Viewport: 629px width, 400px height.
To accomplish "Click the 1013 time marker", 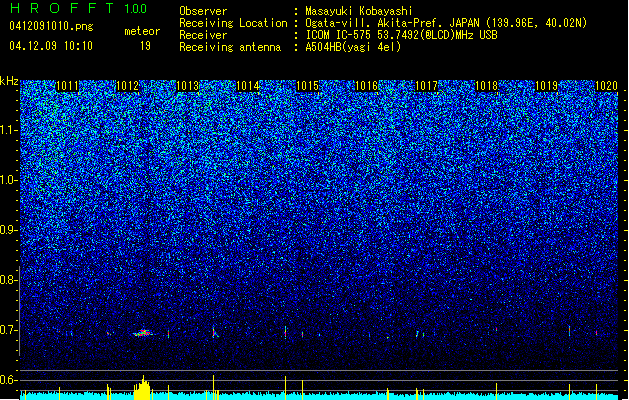I will tap(187, 86).
